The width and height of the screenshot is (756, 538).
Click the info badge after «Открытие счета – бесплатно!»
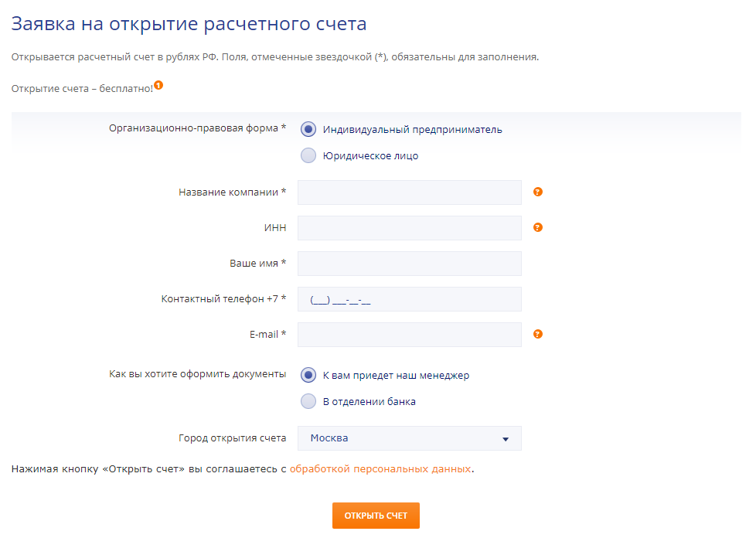click(x=158, y=86)
